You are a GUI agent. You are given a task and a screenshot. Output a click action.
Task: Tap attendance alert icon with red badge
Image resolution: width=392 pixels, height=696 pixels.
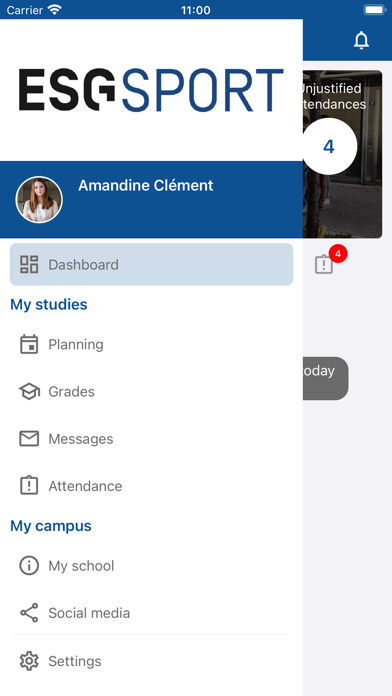coord(324,265)
